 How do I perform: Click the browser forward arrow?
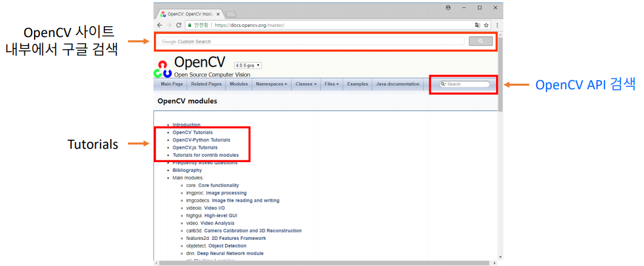tap(169, 25)
